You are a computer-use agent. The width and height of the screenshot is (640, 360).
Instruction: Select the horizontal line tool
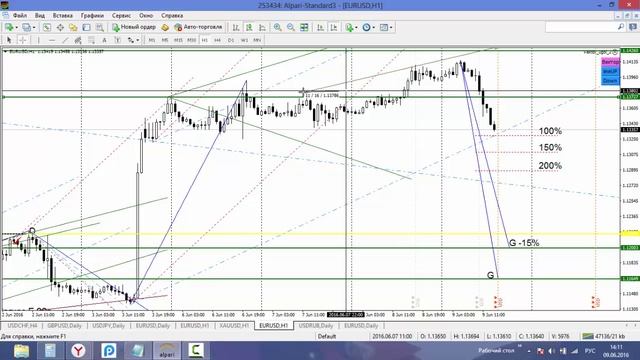pyautogui.click(x=52, y=40)
